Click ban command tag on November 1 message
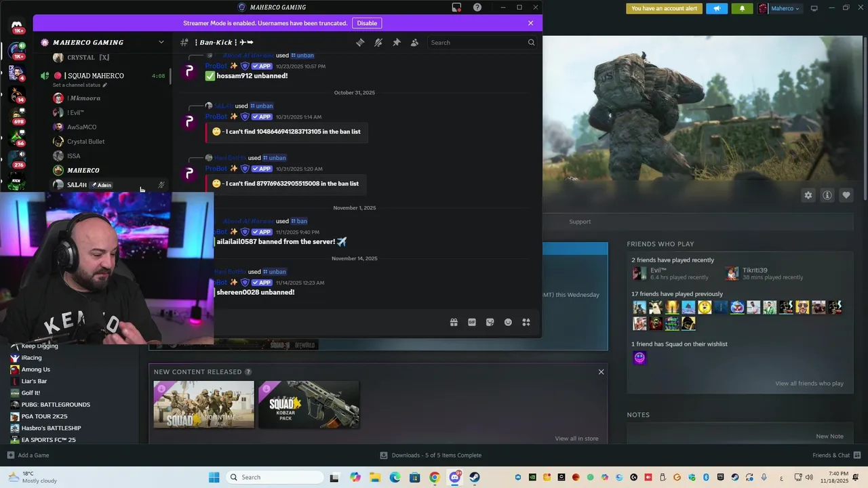The height and width of the screenshot is (488, 868). coord(298,221)
